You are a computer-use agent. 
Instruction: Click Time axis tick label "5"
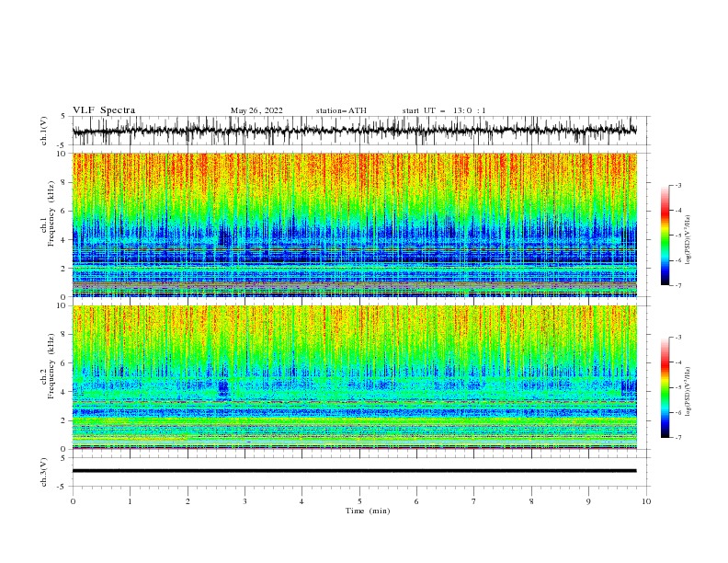coord(359,501)
